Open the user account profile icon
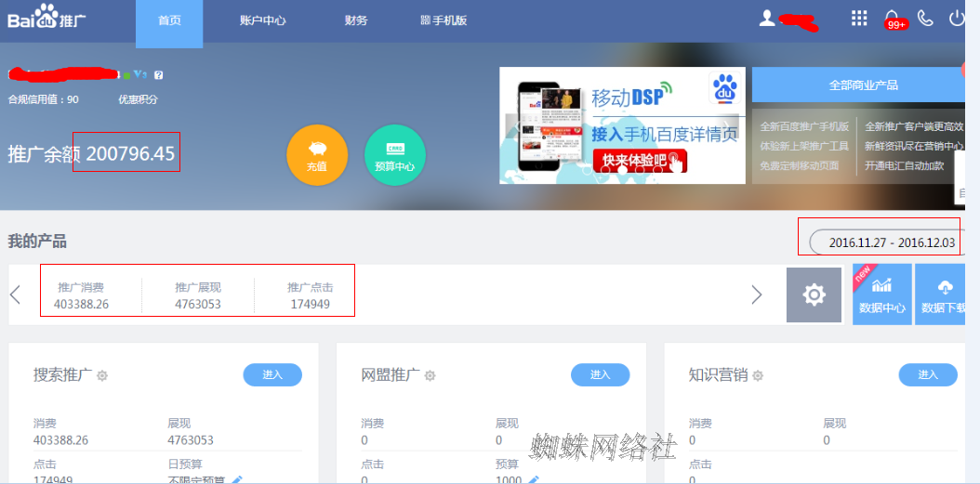This screenshot has width=980, height=484. [767, 18]
